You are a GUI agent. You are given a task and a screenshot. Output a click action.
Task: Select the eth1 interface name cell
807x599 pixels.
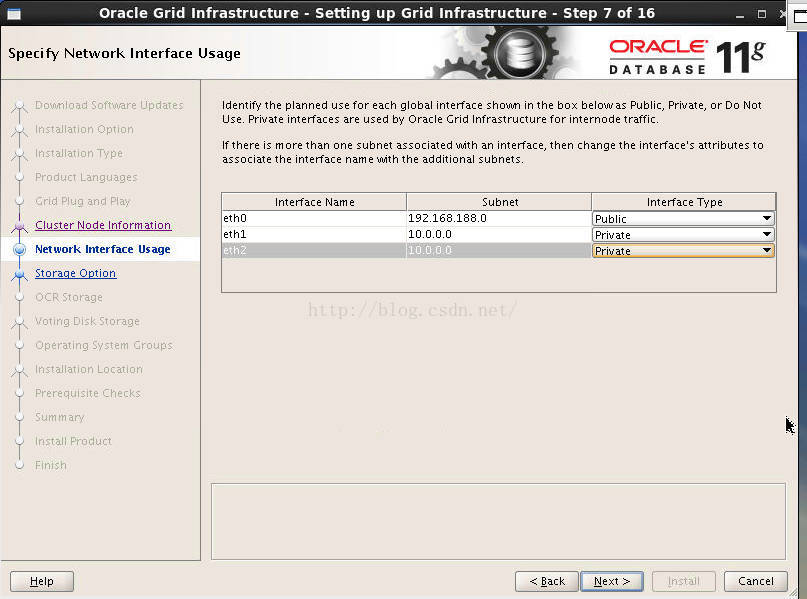(x=314, y=234)
